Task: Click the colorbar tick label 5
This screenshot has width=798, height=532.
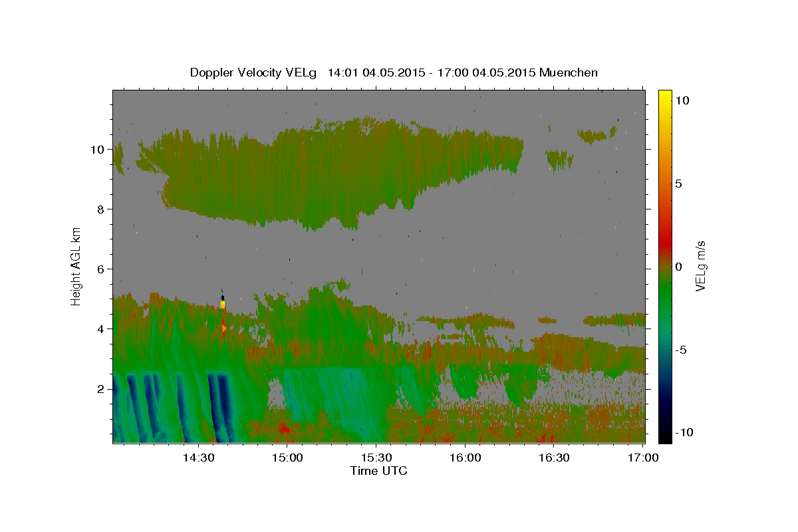Action: pyautogui.click(x=678, y=183)
